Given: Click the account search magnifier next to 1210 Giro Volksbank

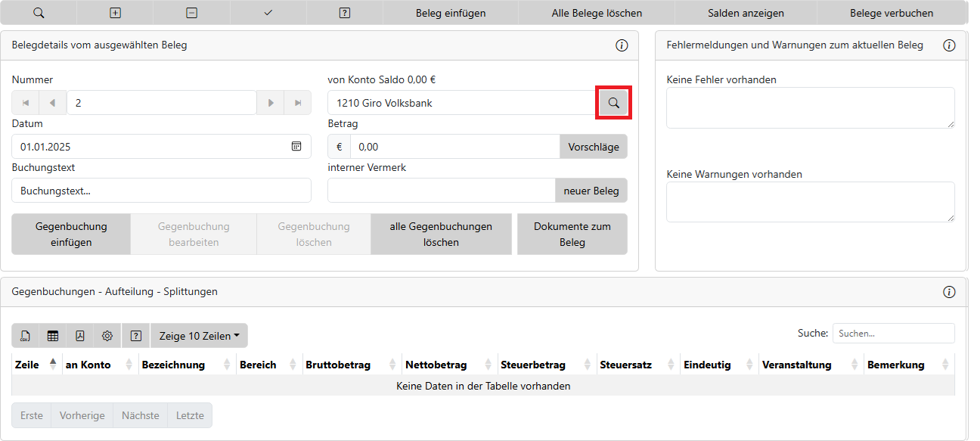Looking at the screenshot, I should pyautogui.click(x=613, y=103).
